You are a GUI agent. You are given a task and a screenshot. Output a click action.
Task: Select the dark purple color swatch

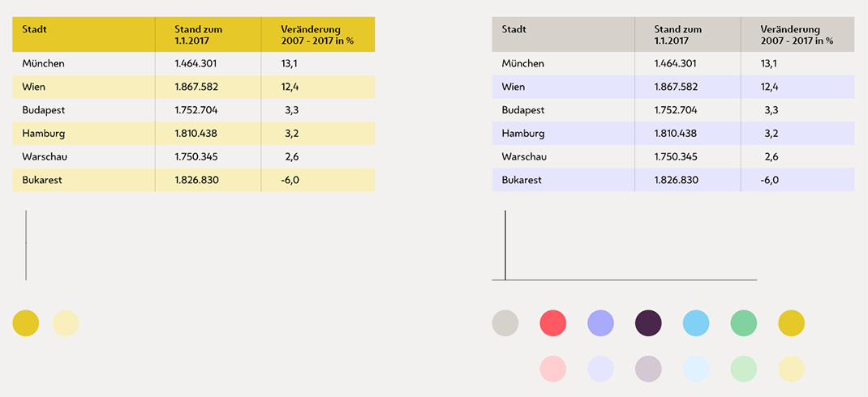click(x=648, y=323)
